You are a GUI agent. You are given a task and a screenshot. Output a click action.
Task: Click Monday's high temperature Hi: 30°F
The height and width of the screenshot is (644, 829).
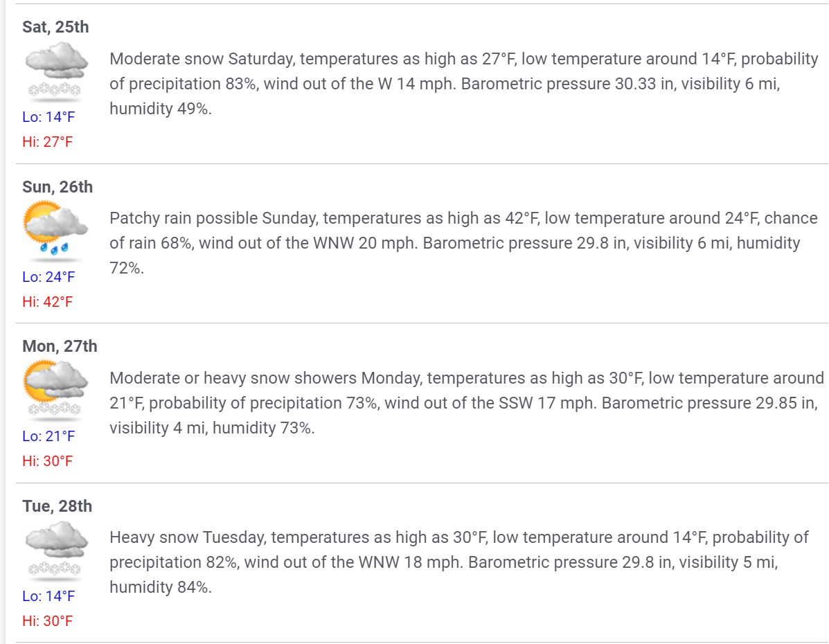[x=48, y=461]
